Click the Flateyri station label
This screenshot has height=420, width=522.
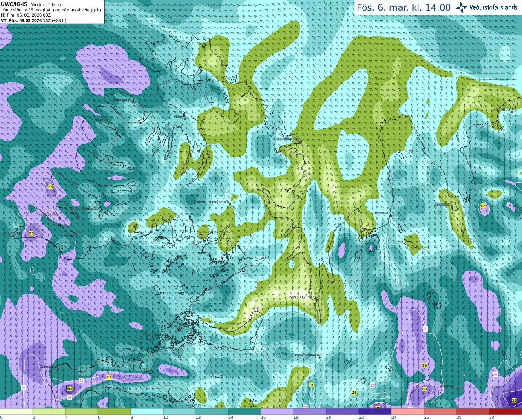102,120
